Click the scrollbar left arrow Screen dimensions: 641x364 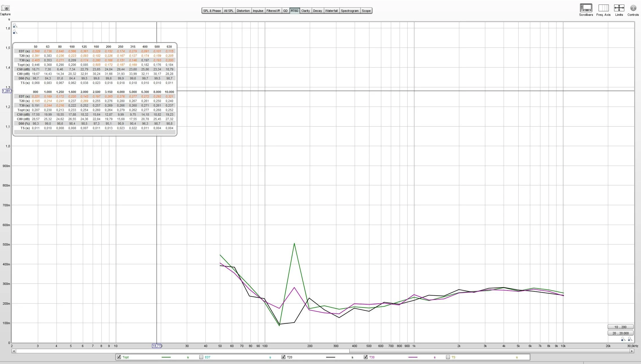pyautogui.click(x=14, y=351)
